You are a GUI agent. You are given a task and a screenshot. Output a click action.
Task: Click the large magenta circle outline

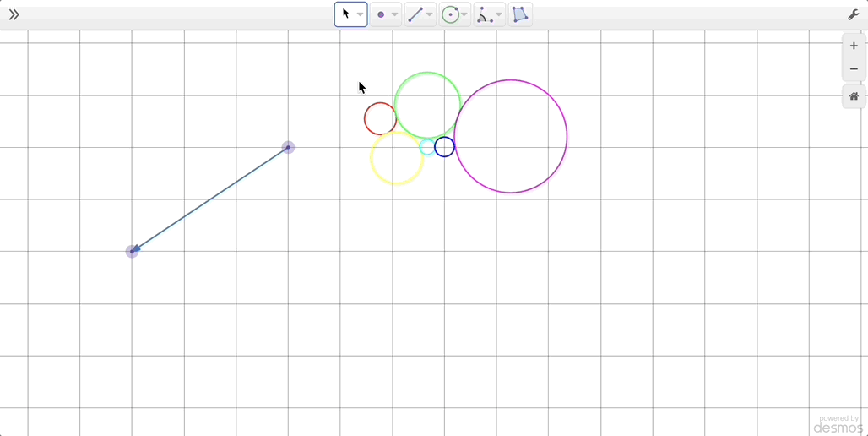[567, 137]
